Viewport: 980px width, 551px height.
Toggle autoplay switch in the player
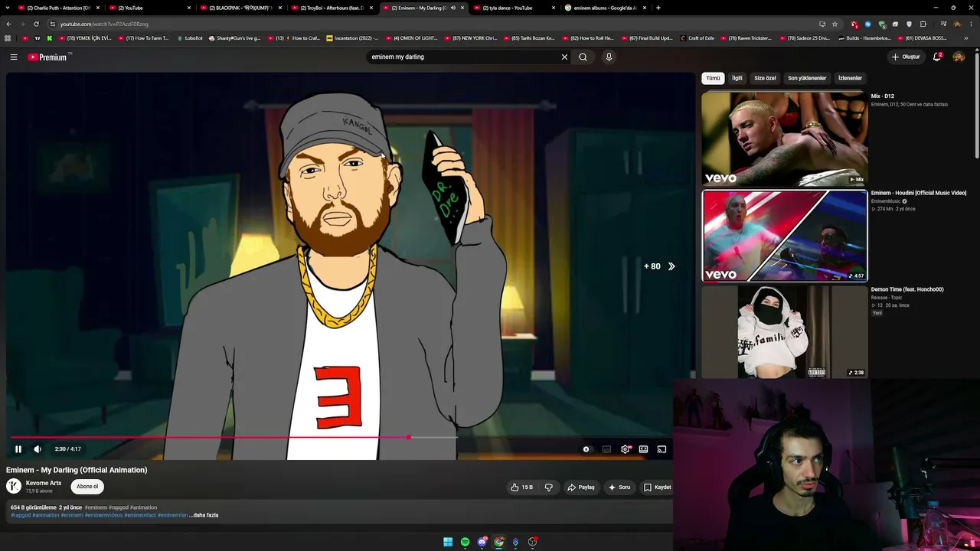coord(586,449)
